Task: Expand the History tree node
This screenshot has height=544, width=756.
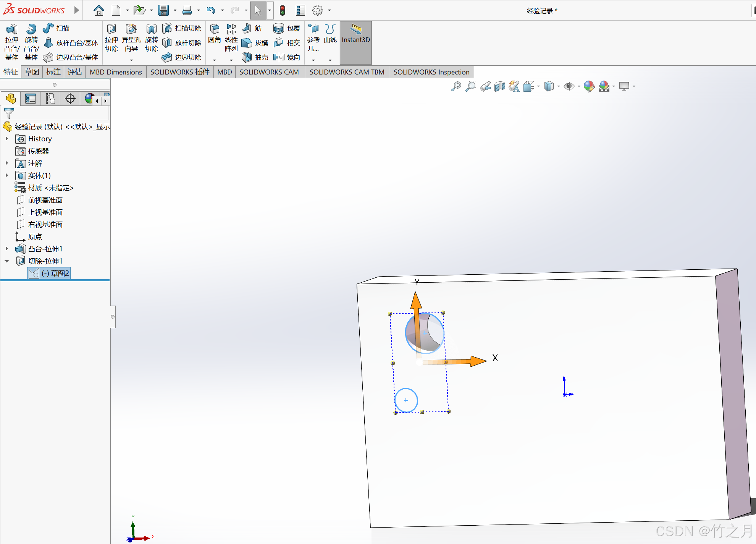Action: (x=7, y=139)
